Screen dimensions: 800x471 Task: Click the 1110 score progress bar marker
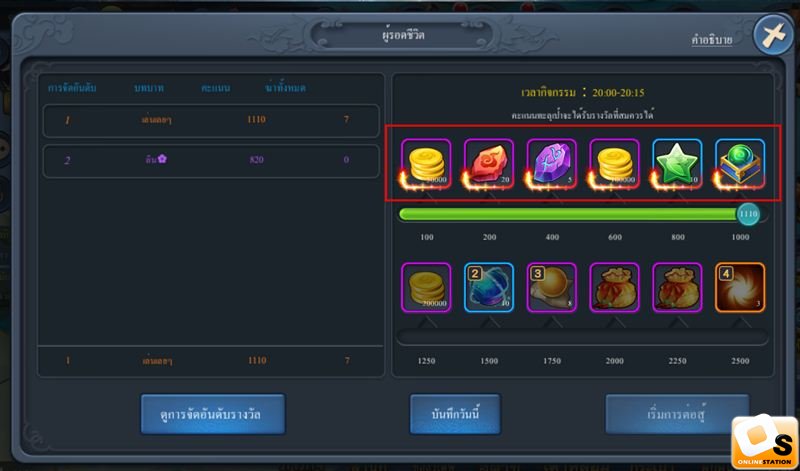(748, 214)
